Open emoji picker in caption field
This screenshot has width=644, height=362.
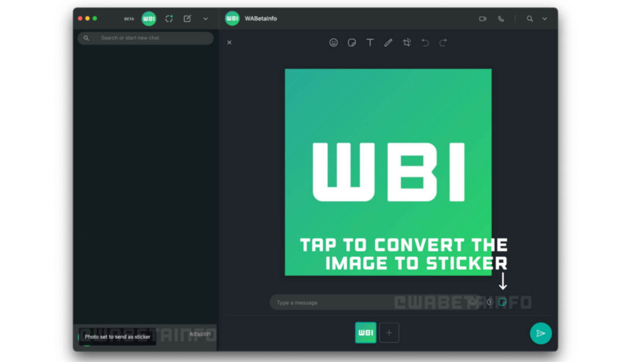click(x=473, y=303)
